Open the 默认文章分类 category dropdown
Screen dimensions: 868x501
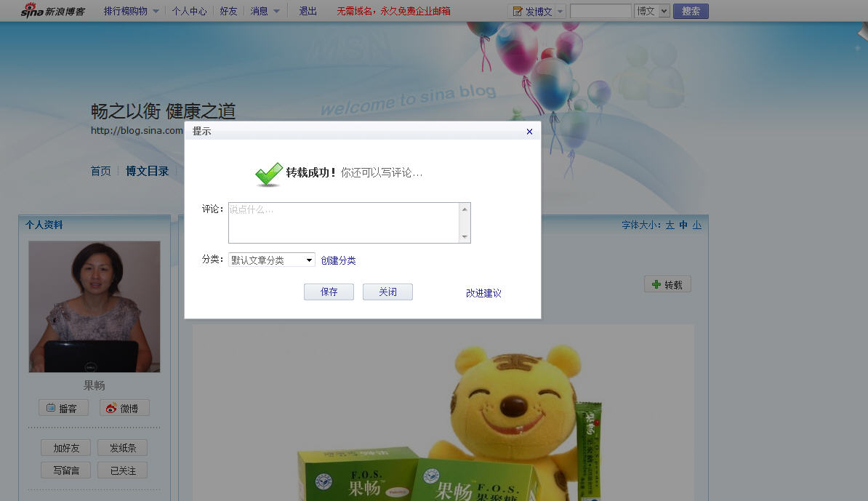tap(272, 260)
